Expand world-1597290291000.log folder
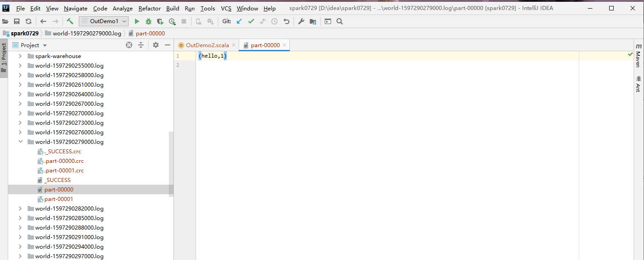 point(20,237)
